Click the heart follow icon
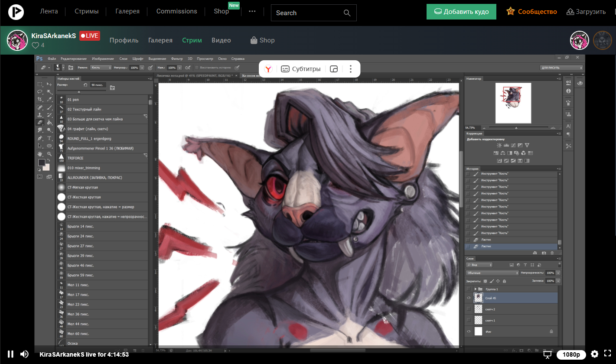 36,45
